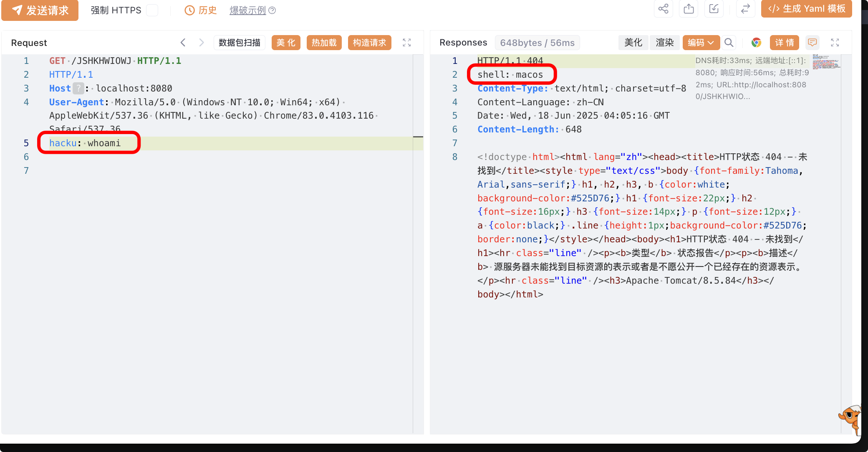Click the 详 情 details button

coord(785,43)
